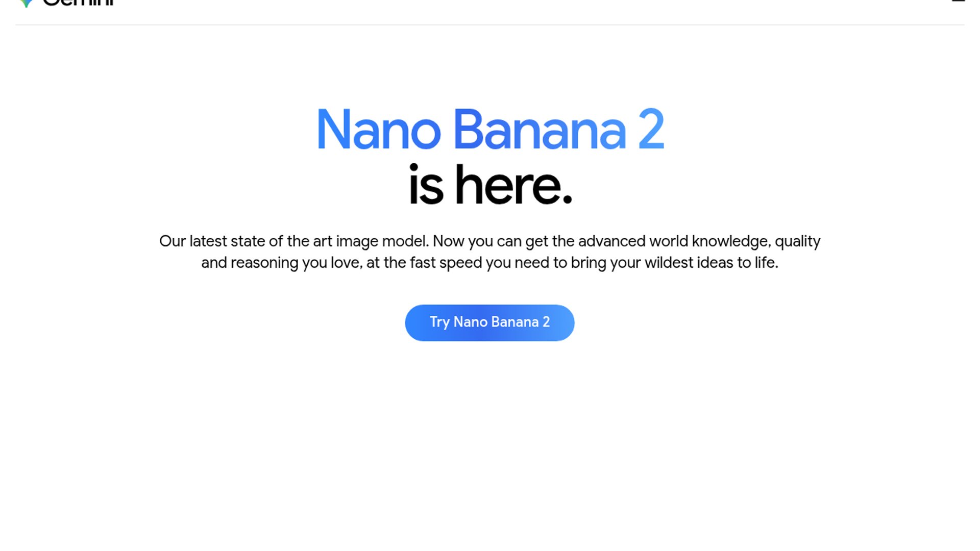Click the phrase 'fast speed' in the description
Screen dimensions: 980x551
[446, 263]
